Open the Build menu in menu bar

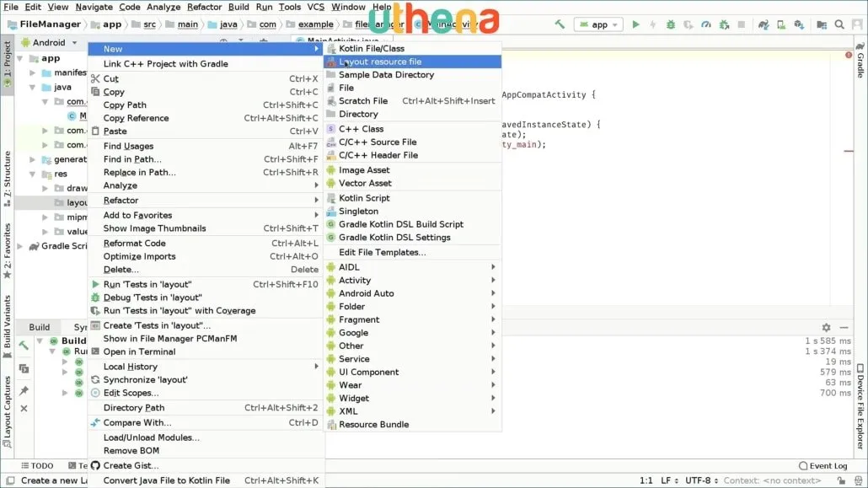(238, 8)
